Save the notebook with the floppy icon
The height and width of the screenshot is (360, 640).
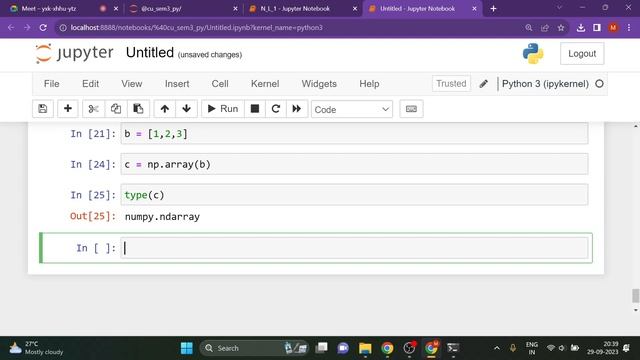(x=42, y=109)
